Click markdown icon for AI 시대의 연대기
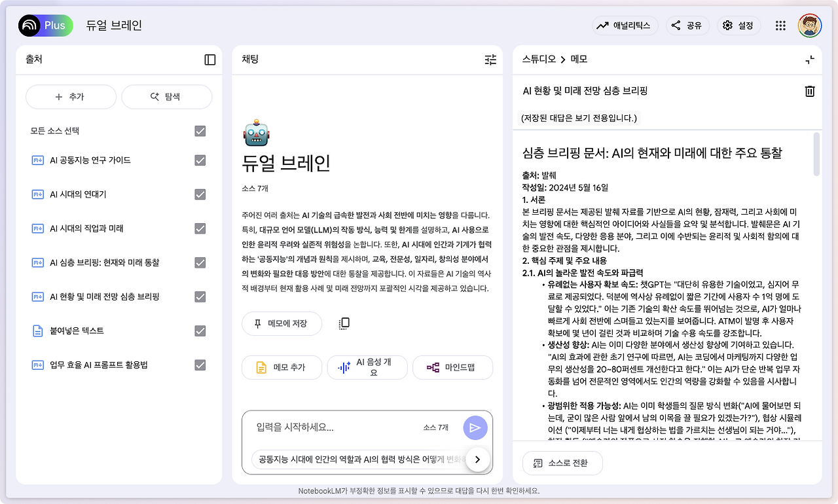This screenshot has height=504, width=838. pos(37,194)
